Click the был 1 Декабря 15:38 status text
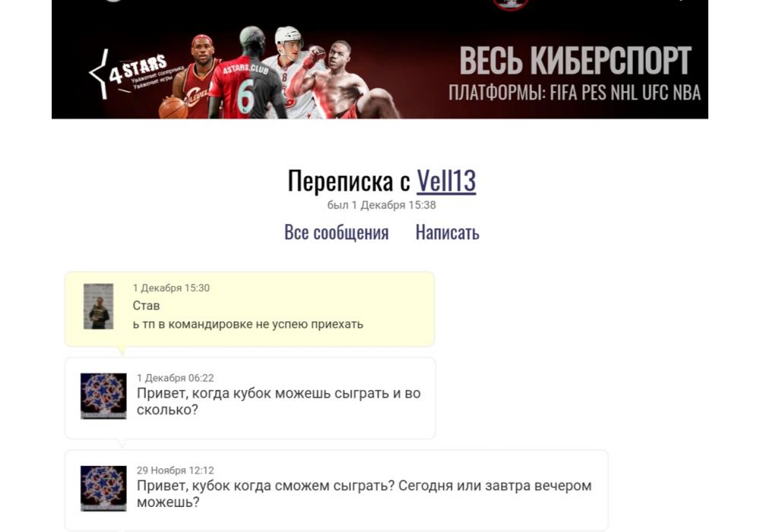Viewport: 760px width, 532px height. (x=382, y=205)
